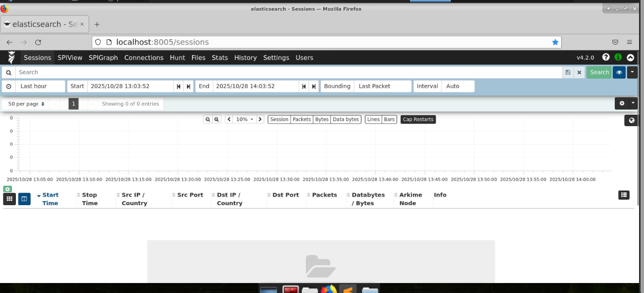Click page 1 pagination button
Image resolution: width=644 pixels, height=293 pixels.
click(x=73, y=104)
